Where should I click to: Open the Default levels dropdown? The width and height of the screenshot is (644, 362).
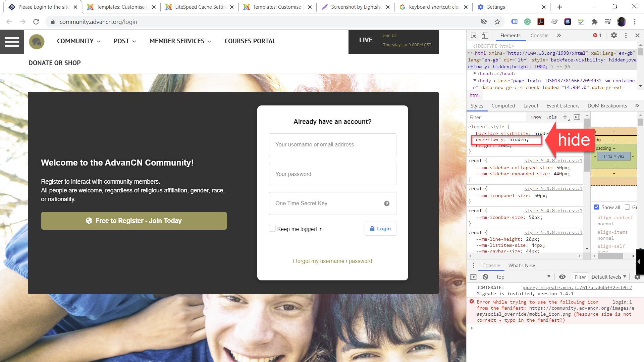click(608, 277)
